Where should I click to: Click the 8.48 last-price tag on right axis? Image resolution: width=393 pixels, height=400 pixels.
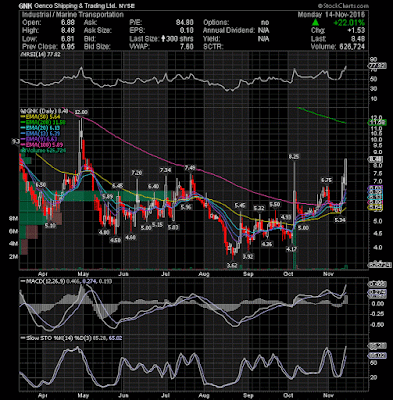(376, 159)
